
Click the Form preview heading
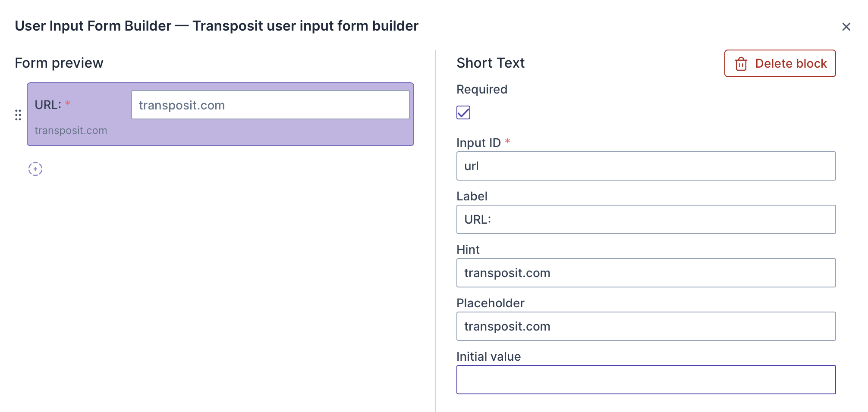(59, 63)
